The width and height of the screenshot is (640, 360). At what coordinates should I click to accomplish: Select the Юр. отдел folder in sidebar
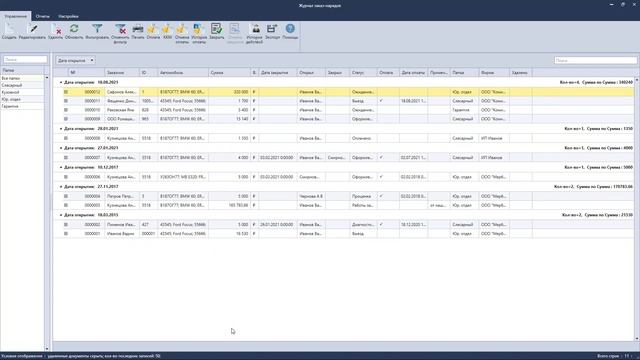[22, 99]
